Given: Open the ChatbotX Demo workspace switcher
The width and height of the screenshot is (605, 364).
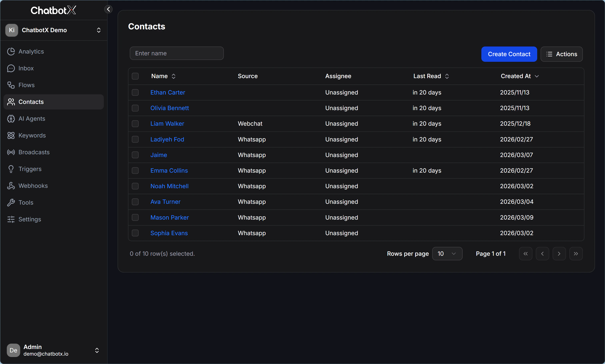Looking at the screenshot, I should pos(54,30).
